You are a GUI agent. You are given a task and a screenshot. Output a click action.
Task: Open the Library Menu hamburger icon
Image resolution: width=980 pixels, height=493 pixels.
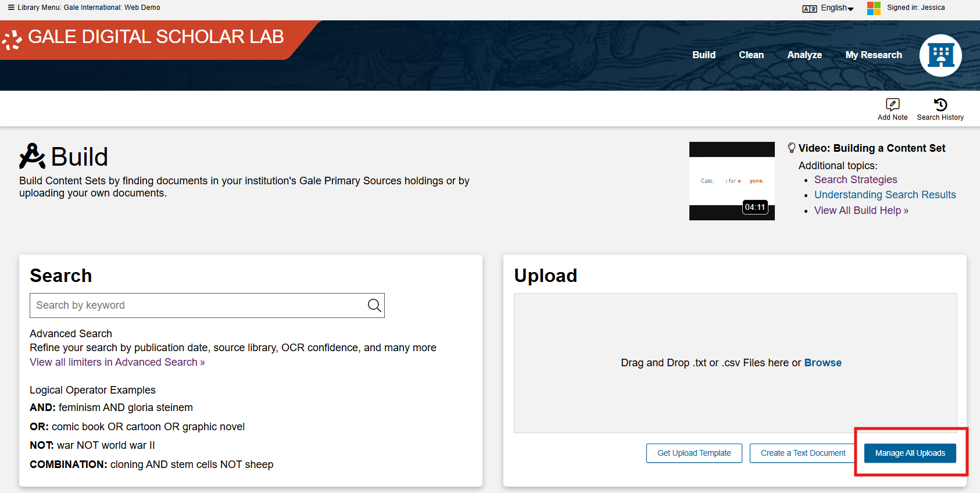point(11,8)
